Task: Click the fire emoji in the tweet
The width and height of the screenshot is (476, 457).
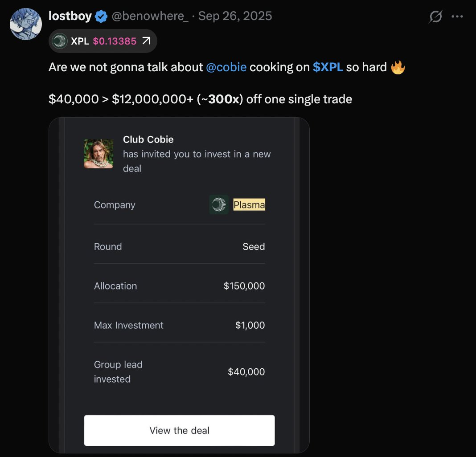Action: (398, 67)
